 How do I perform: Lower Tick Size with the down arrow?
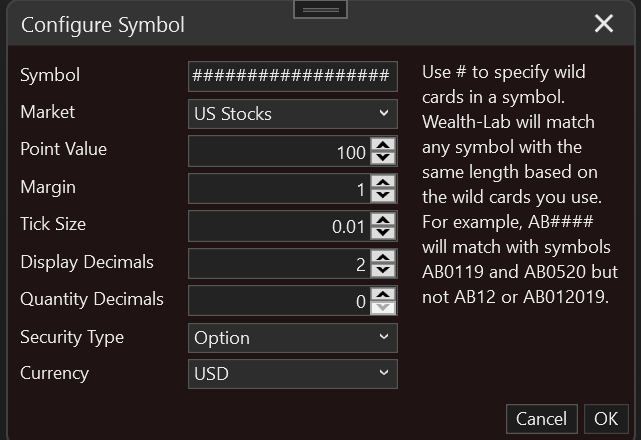pos(383,232)
